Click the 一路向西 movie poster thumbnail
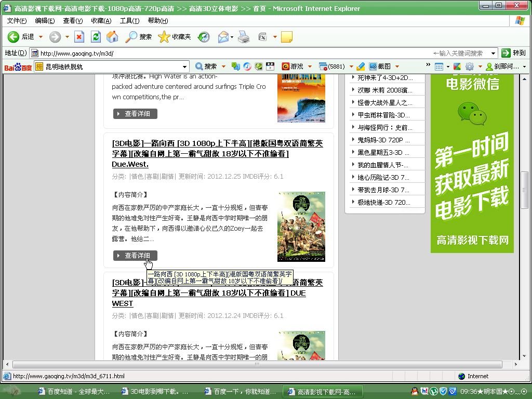Screen dimensions: 532x399 point(301,227)
